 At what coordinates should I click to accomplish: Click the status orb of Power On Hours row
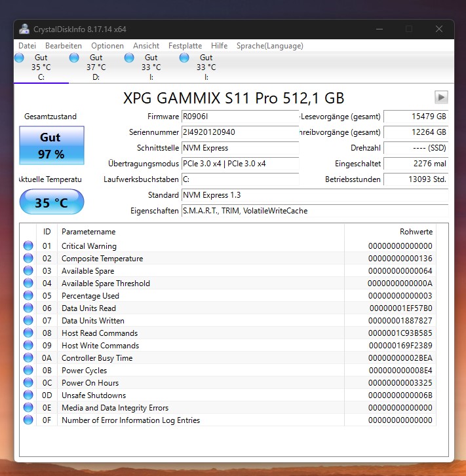[28, 382]
